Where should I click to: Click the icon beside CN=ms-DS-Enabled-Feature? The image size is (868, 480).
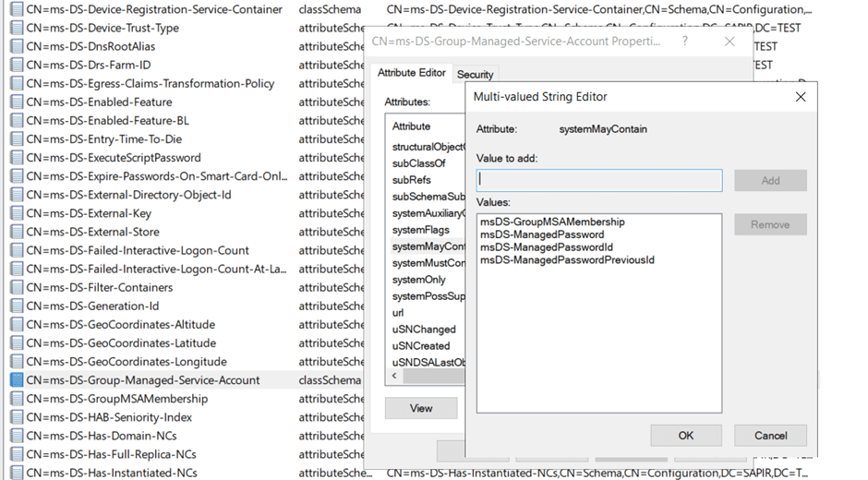17,102
